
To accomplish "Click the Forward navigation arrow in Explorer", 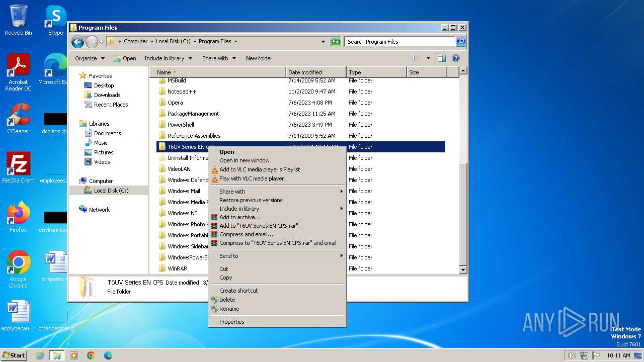I will pos(92,42).
